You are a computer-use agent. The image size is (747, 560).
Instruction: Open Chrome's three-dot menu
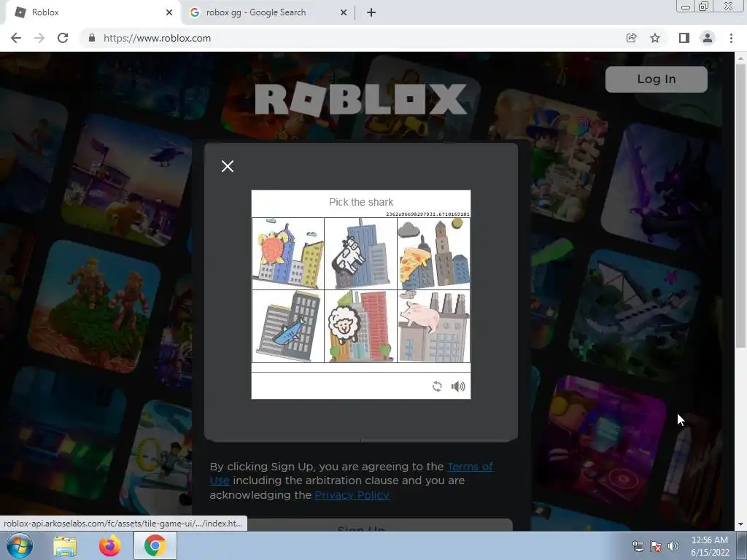coord(731,38)
